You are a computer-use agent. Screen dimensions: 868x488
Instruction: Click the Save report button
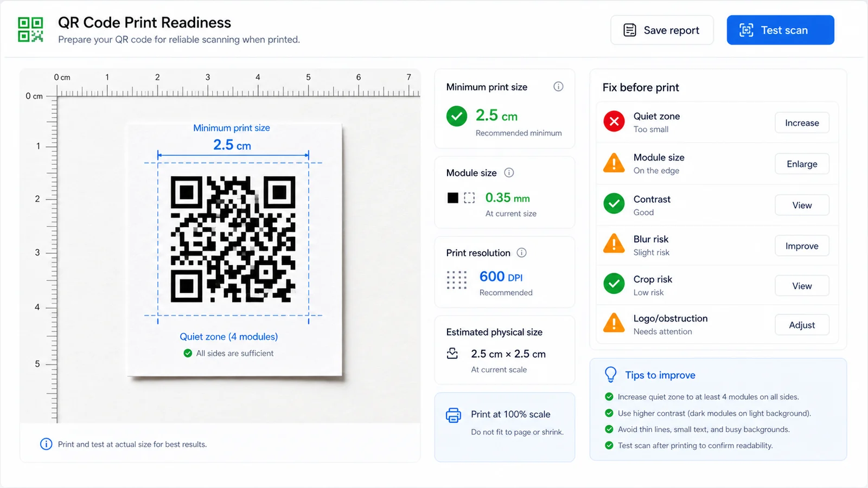pos(662,30)
